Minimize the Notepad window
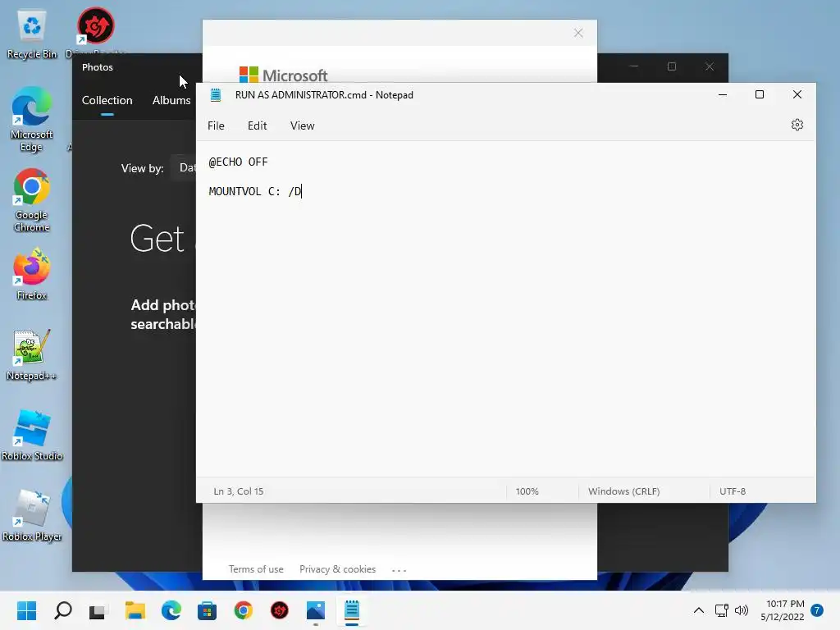Image resolution: width=840 pixels, height=630 pixels. [722, 95]
